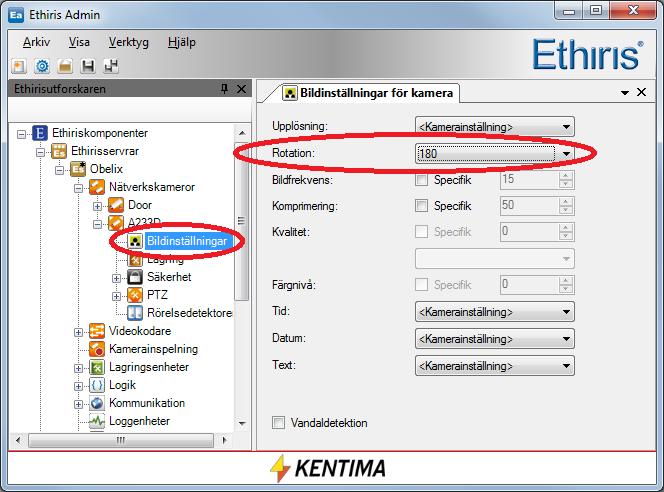Image resolution: width=664 pixels, height=492 pixels.
Task: Pin the Ethirisutforskaren panel
Action: (x=224, y=89)
